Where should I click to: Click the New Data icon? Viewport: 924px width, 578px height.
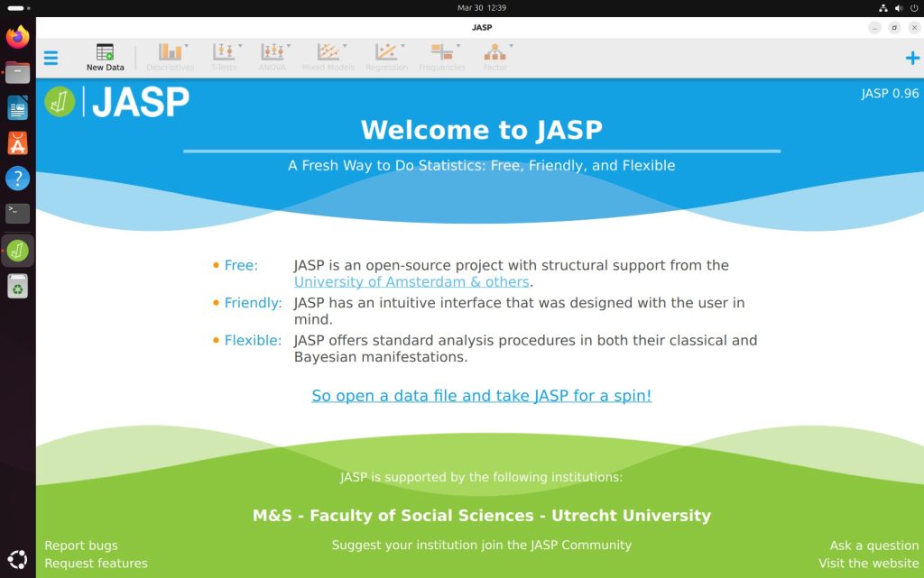click(x=105, y=52)
